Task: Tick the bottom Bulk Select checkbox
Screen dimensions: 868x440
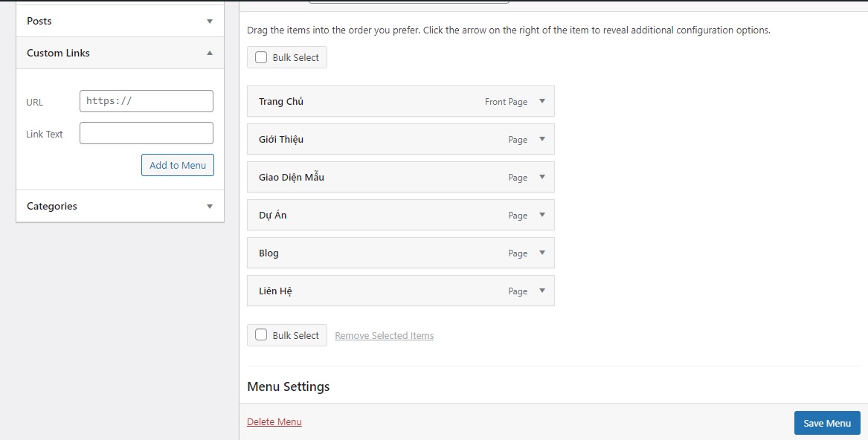Action: [261, 335]
